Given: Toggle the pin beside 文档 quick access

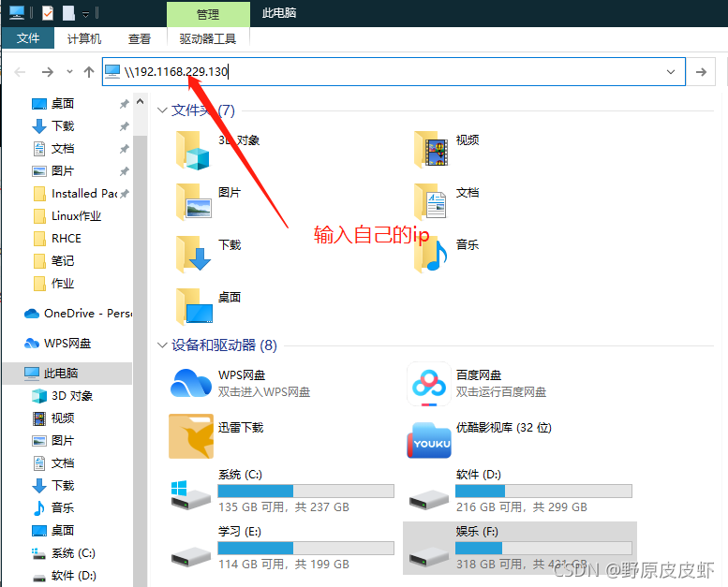Looking at the screenshot, I should point(124,149).
